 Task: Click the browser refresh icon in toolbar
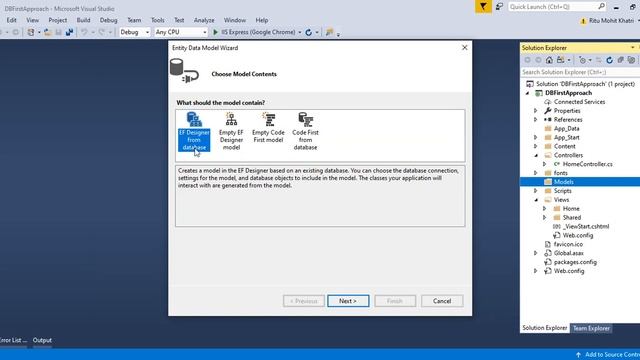309,32
